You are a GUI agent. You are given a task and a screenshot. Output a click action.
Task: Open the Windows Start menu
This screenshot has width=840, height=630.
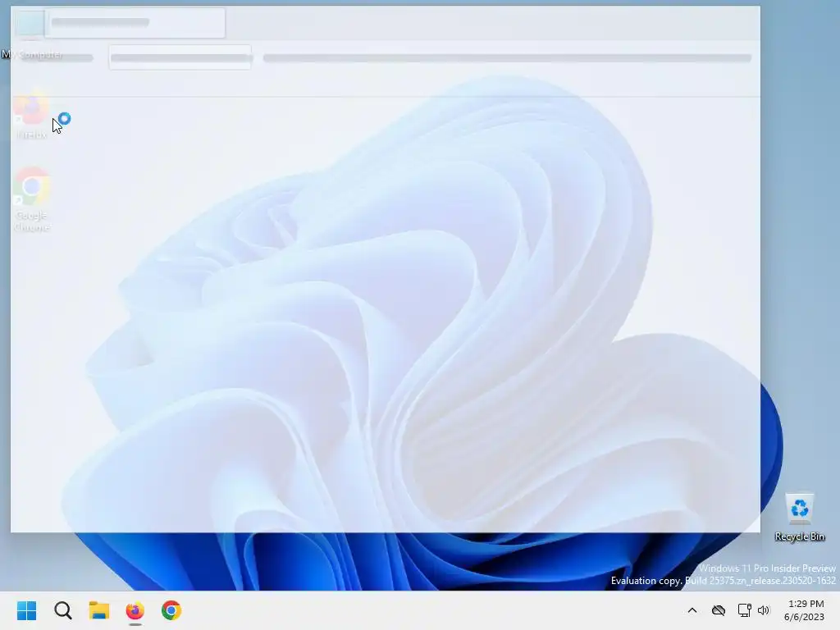[x=26, y=610]
